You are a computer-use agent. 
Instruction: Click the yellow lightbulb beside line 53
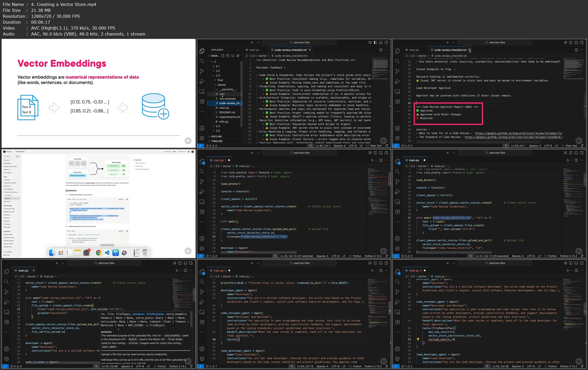point(418,339)
